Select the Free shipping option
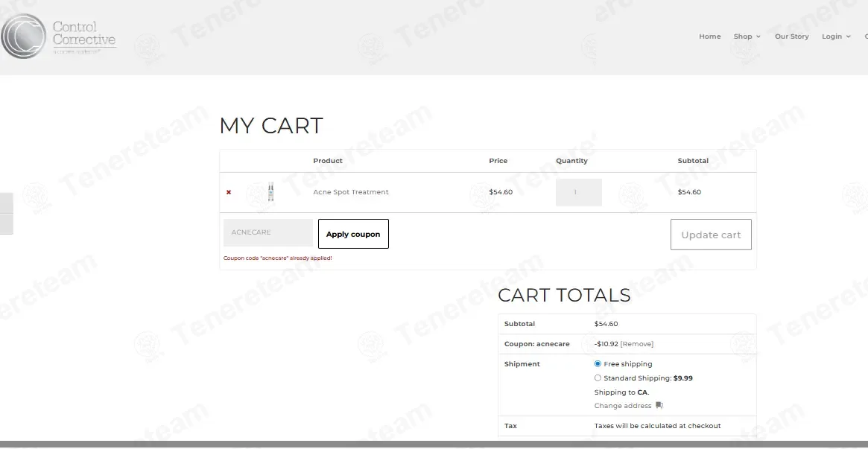The height and width of the screenshot is (449, 868). (598, 364)
